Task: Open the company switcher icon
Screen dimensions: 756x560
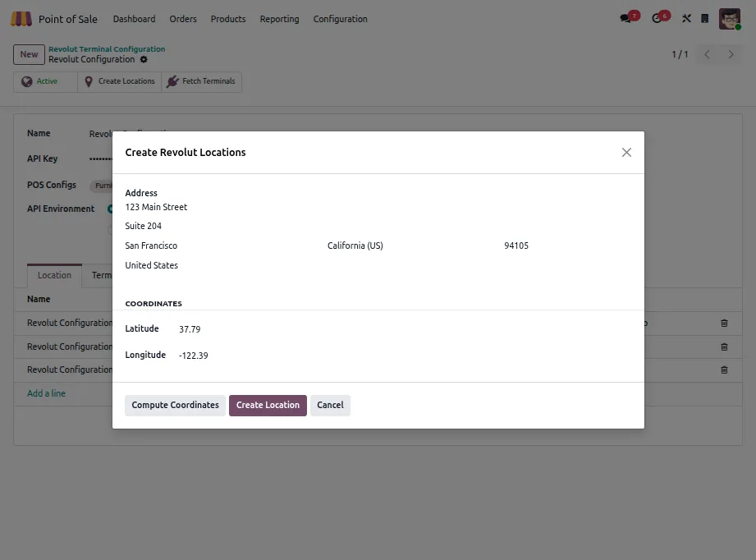Action: coord(705,18)
